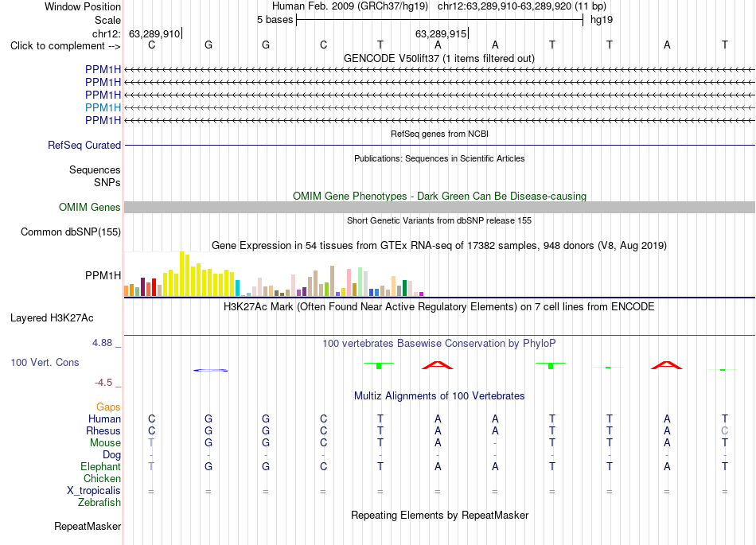
Task: Click the Gaps row label
Action: (x=108, y=407)
